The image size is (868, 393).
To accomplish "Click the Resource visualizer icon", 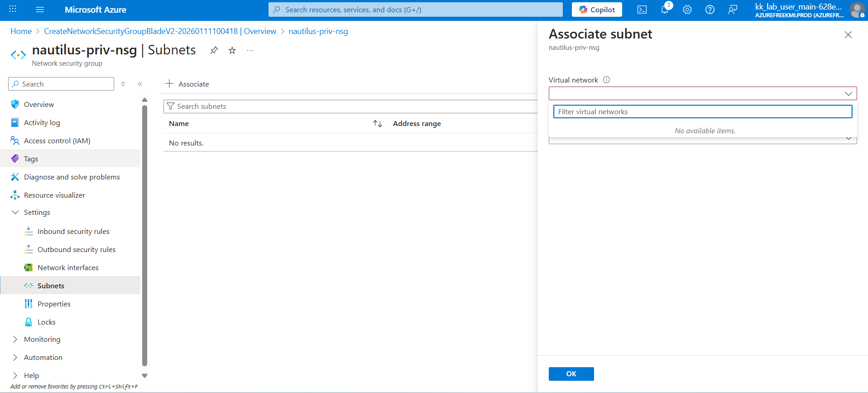I will 15,195.
